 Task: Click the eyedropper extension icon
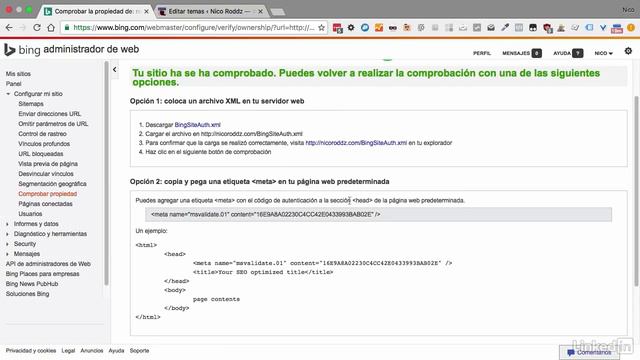505,28
